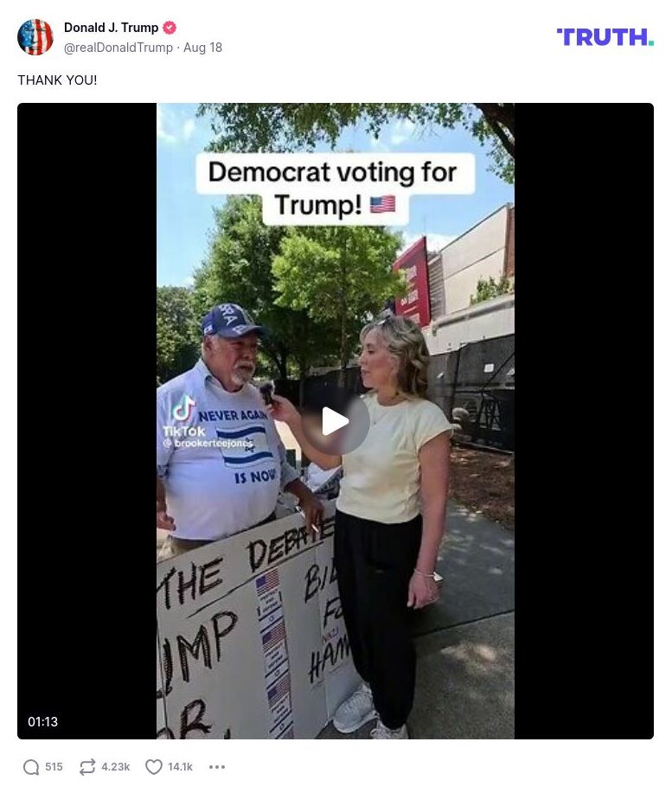This screenshot has height=793, width=672.
Task: Click the 14.1k likes count
Action: (180, 767)
